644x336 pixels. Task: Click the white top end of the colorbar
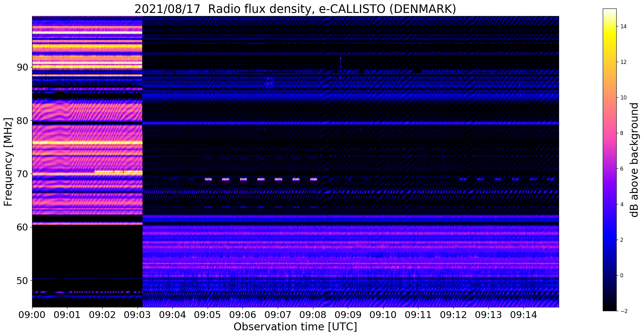pos(609,11)
